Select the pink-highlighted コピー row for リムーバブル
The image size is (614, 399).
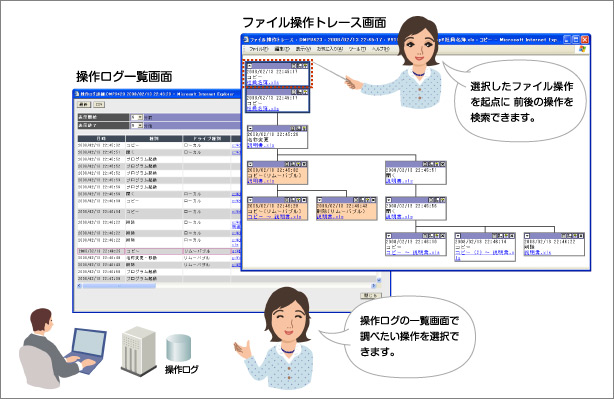coord(154,251)
